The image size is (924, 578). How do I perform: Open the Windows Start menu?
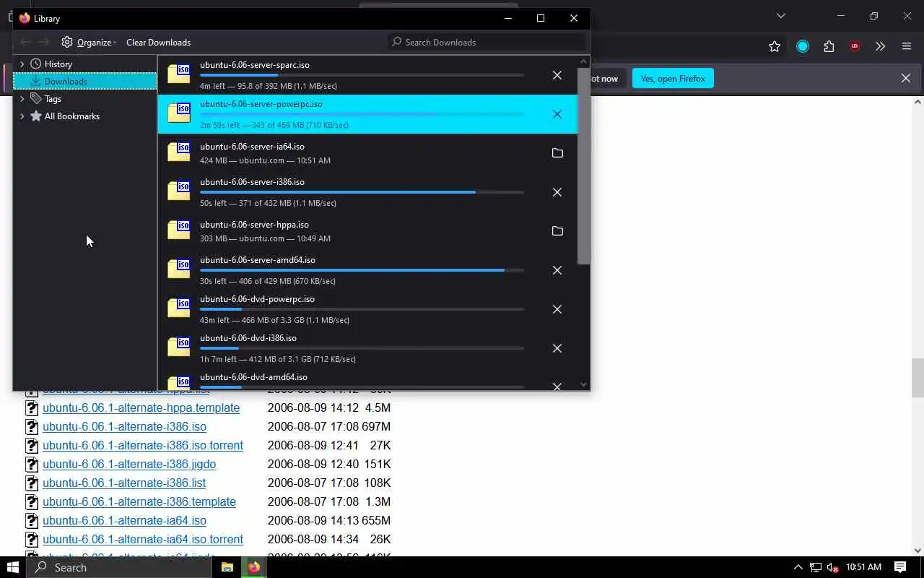(x=13, y=567)
